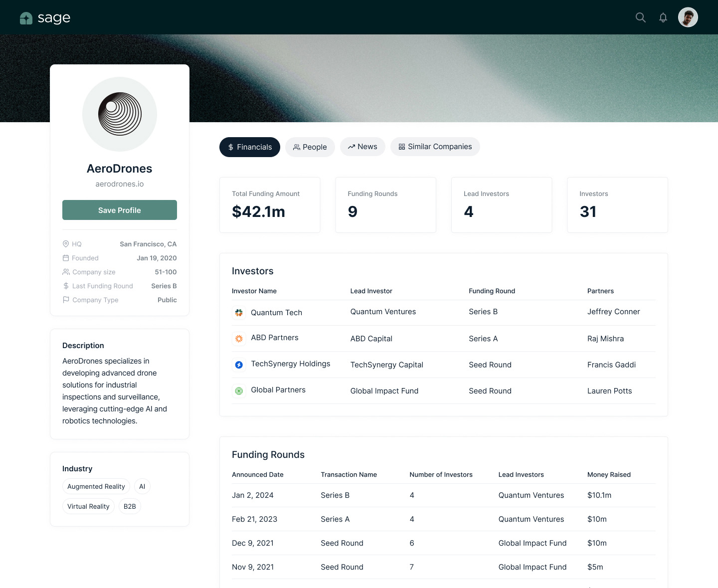Click the Nov 9, 2021 funding row date
718x588 pixels.
point(253,567)
